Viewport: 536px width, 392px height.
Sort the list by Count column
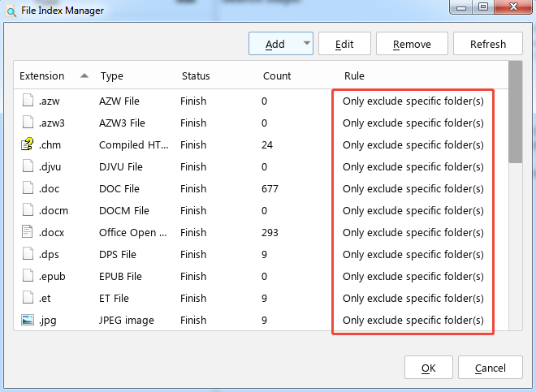pos(276,76)
